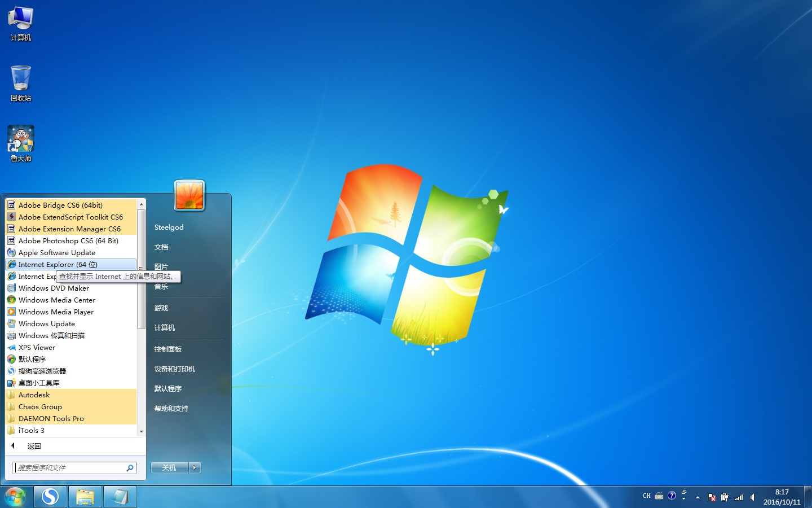Screen dimensions: 812x508
Task: Click the CH language indicator
Action: pyautogui.click(x=647, y=496)
